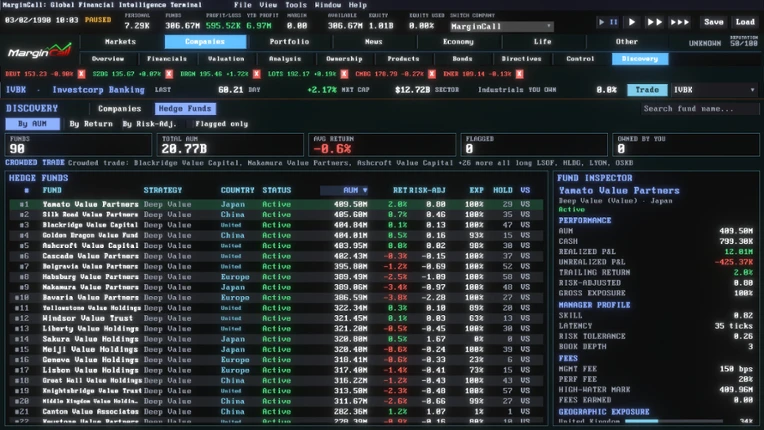Open the IVBK ticker dropdown beside Trade
The width and height of the screenshot is (764, 430).
click(714, 90)
